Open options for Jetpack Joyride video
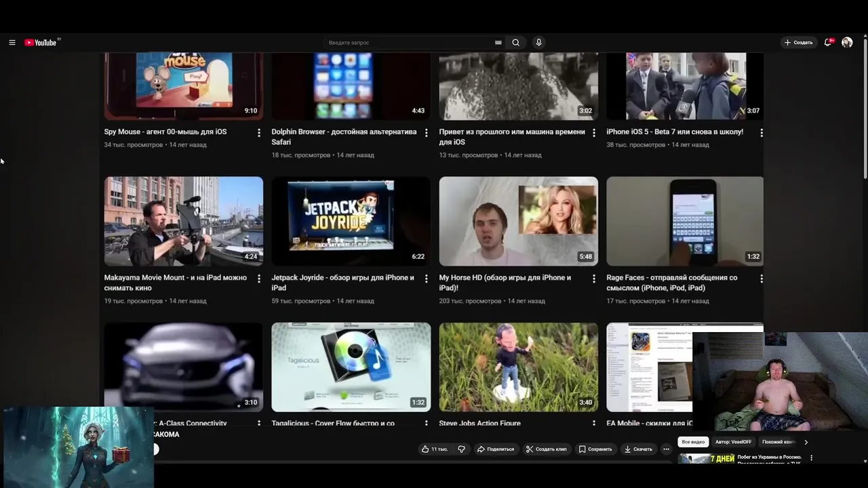This screenshot has width=868, height=488. 427,279
